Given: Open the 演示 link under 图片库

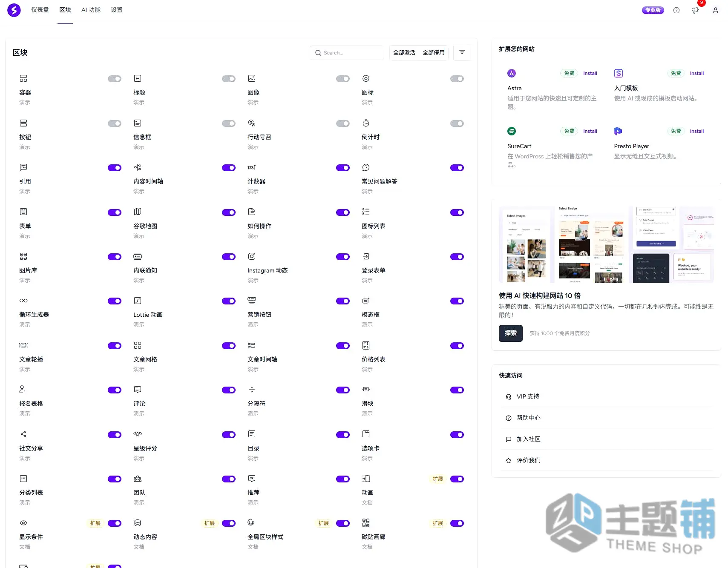Looking at the screenshot, I should coord(25,280).
